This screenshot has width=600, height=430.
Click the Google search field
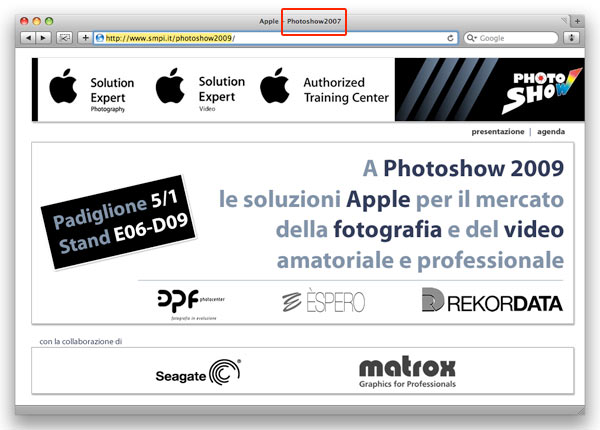(511, 38)
